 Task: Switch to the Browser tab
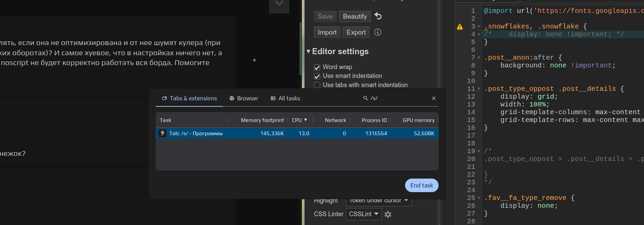(x=244, y=98)
